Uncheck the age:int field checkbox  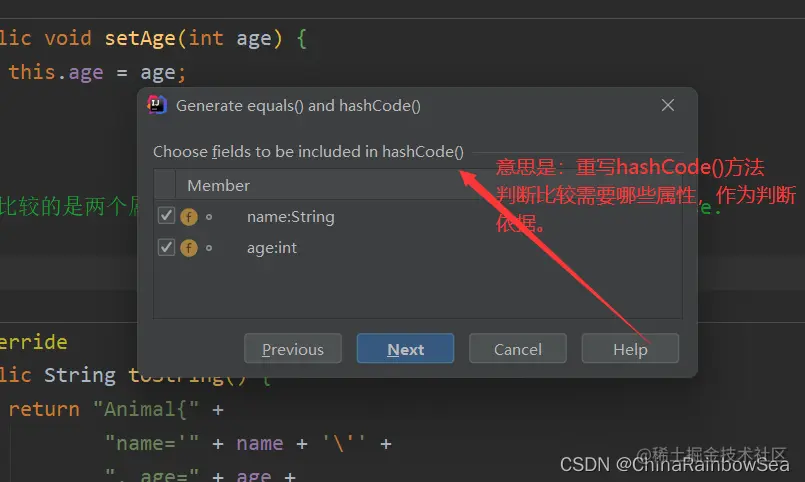(x=166, y=247)
